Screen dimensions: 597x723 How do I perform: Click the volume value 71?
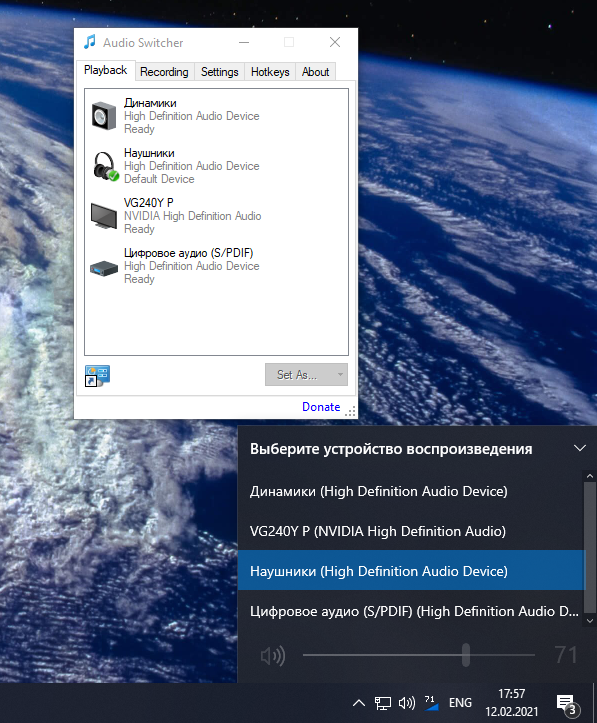pyautogui.click(x=566, y=655)
